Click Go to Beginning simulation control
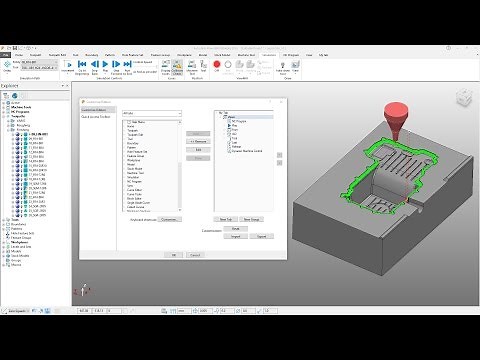The image size is (480, 360). point(82,67)
